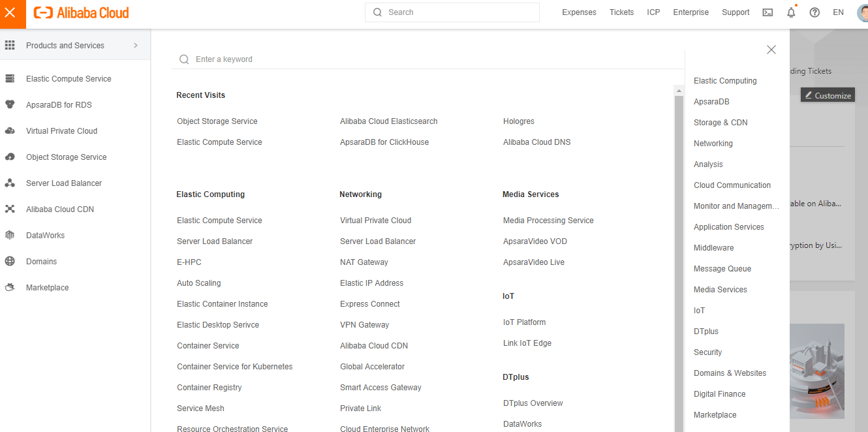
Task: Jump to Analysis category
Action: click(x=708, y=164)
